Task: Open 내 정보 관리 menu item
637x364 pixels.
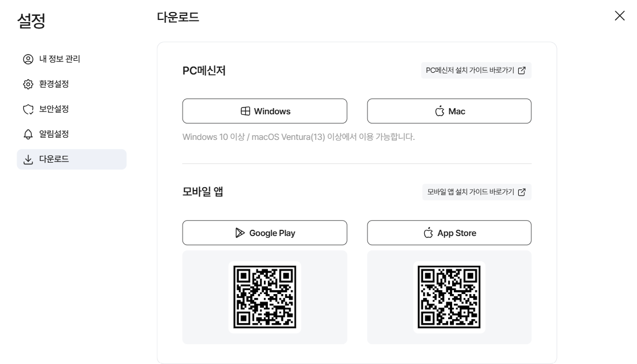Action: pos(59,59)
